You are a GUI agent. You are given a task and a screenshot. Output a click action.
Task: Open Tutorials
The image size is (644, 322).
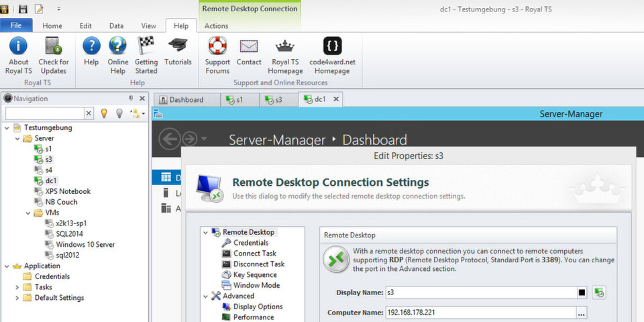(178, 52)
